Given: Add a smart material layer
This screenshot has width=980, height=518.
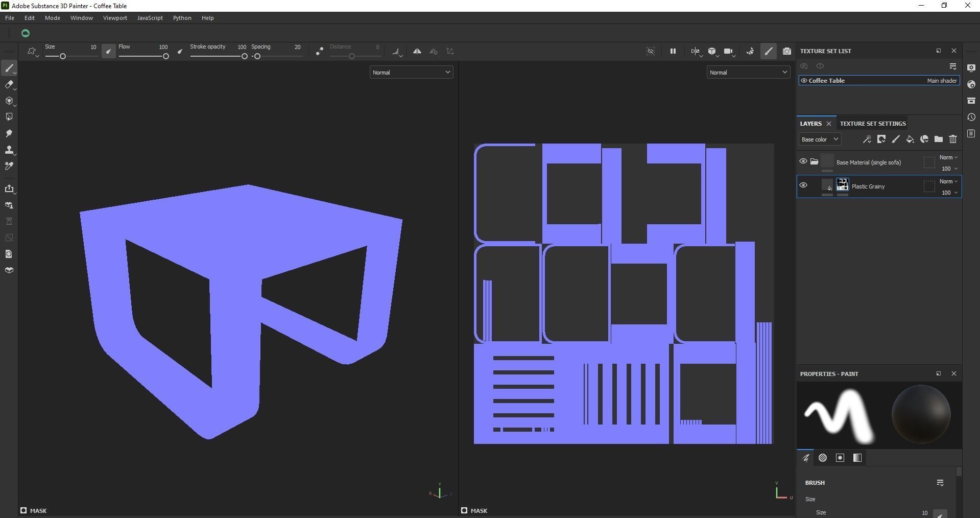Looking at the screenshot, I should point(924,139).
